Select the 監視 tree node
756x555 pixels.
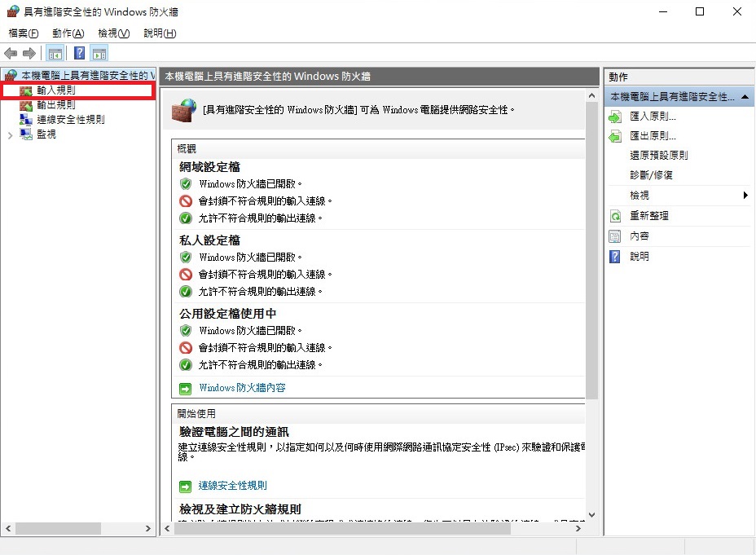(46, 134)
